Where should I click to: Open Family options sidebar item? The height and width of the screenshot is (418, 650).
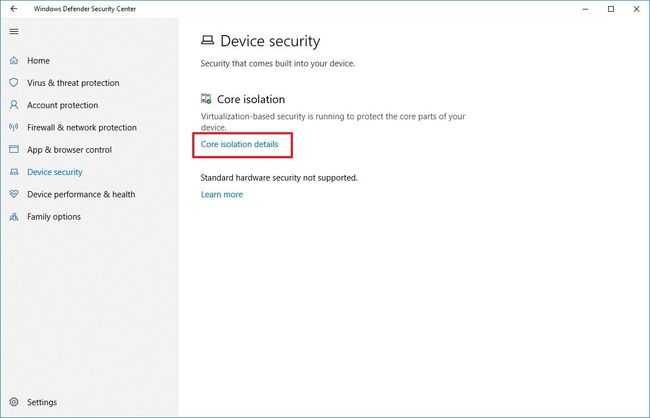click(54, 217)
